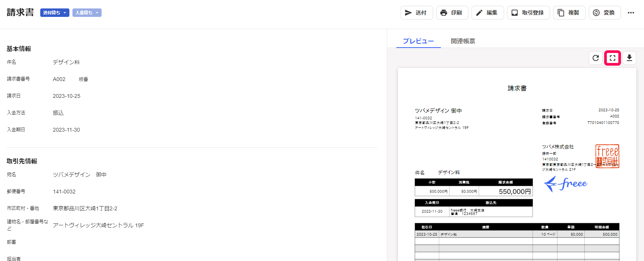Screen dimensions: 644x261
Task: Open invoice editor via 編集 pencil button
Action: click(487, 13)
